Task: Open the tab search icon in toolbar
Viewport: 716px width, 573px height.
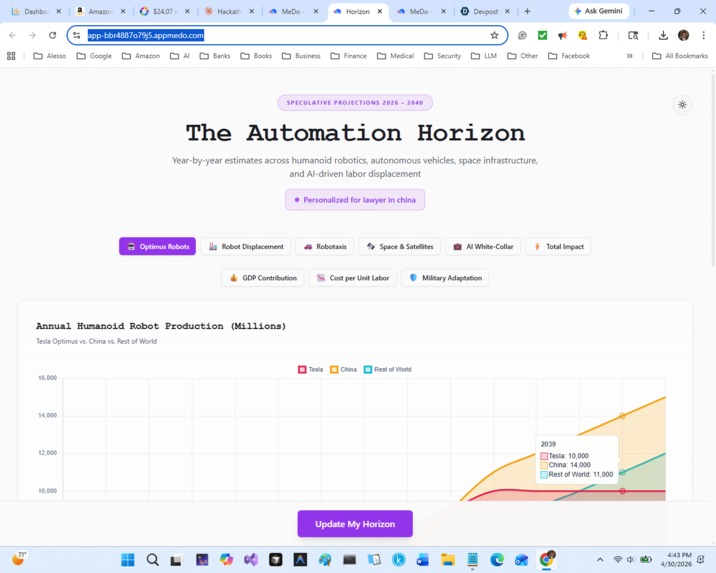Action: (633, 35)
